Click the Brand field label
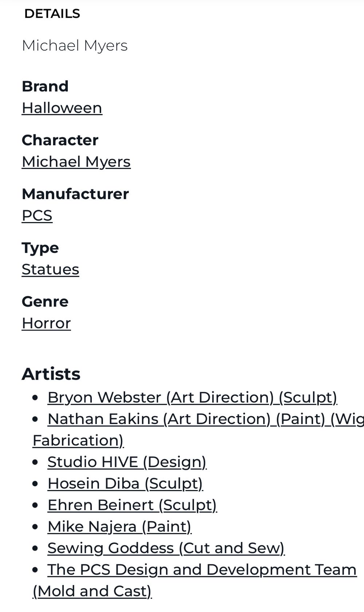The image size is (364, 612). point(45,87)
